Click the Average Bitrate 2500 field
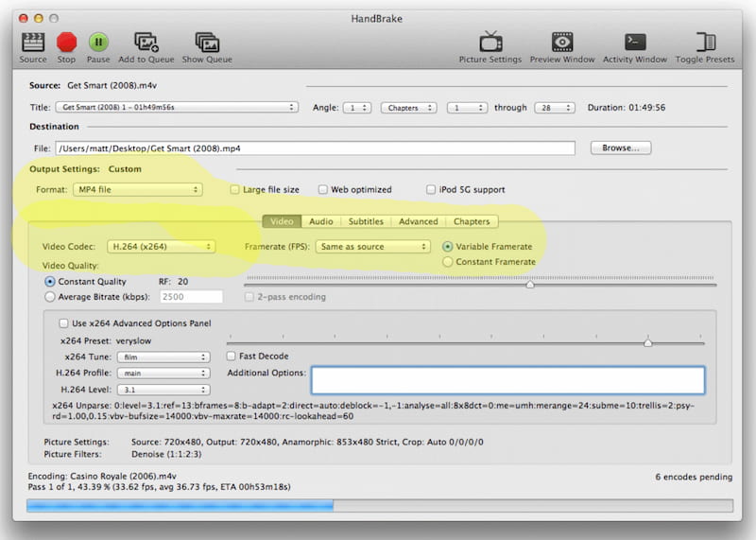Image resolution: width=756 pixels, height=540 pixels. (x=192, y=297)
